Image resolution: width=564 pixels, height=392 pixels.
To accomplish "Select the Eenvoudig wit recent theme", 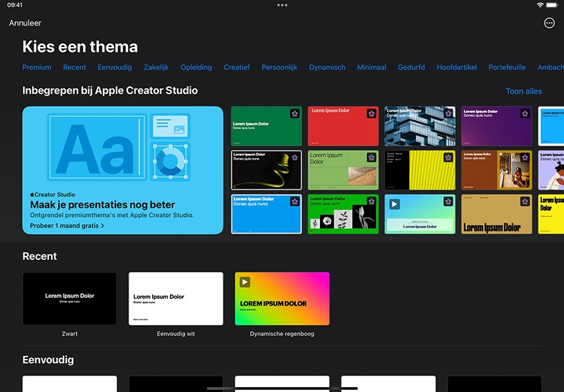I will (176, 299).
